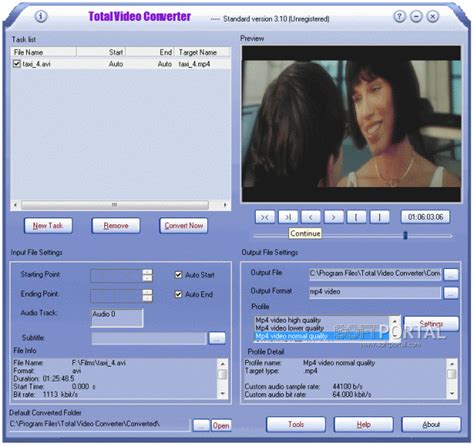The height and width of the screenshot is (447, 474).
Task: Browse for the Output Format
Action: (451, 293)
